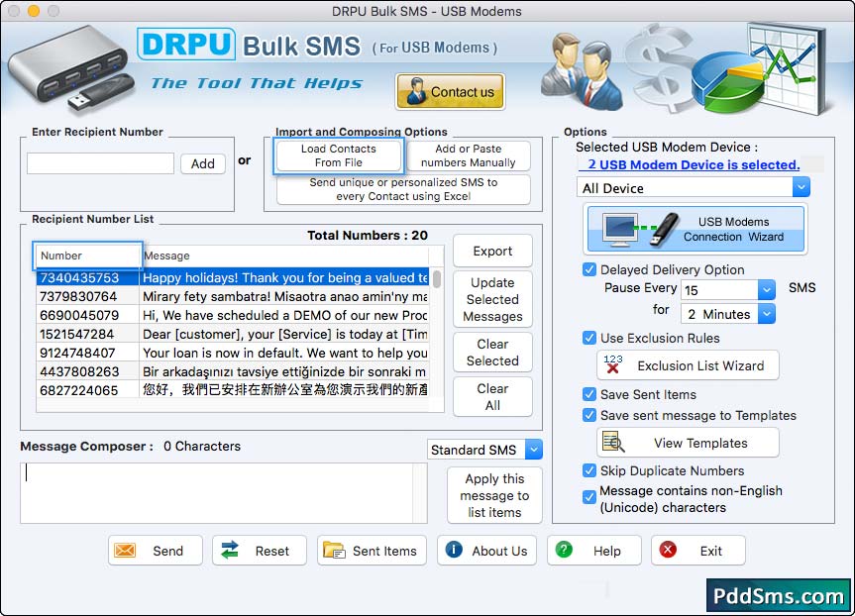The image size is (855, 616).
Task: Click the Message column header
Action: click(284, 256)
